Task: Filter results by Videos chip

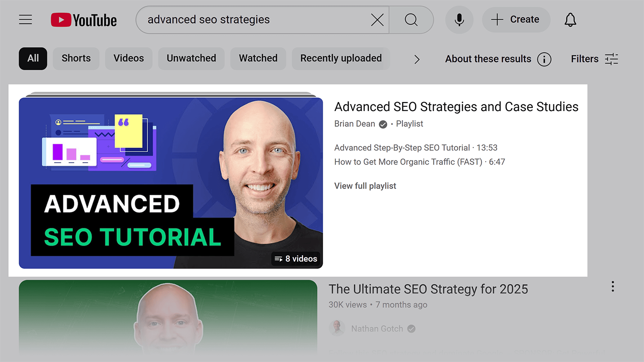Action: pos(129,59)
